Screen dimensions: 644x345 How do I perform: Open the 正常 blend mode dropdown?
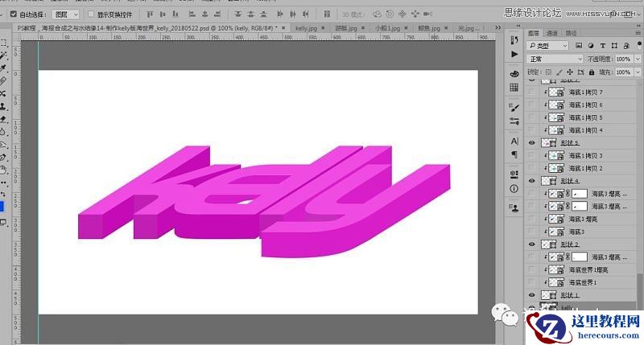[555, 59]
